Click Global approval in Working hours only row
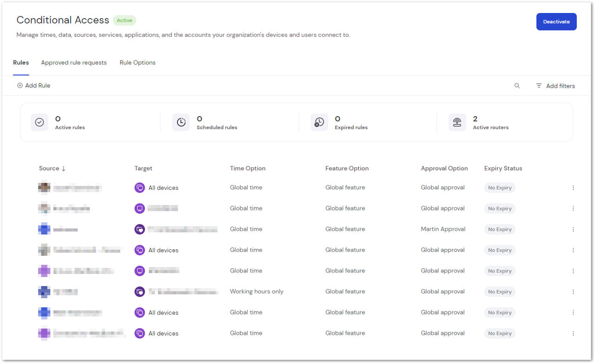Screen dimensions: 595x364 tap(443, 292)
